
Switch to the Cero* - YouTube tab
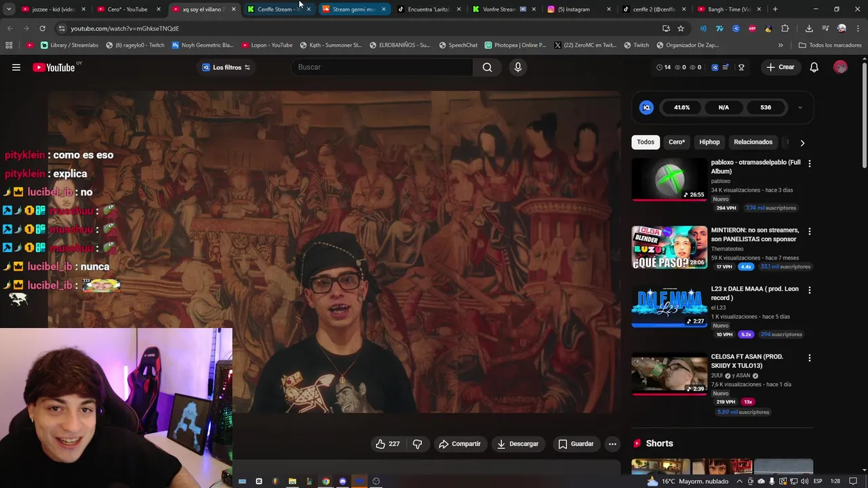tap(128, 9)
